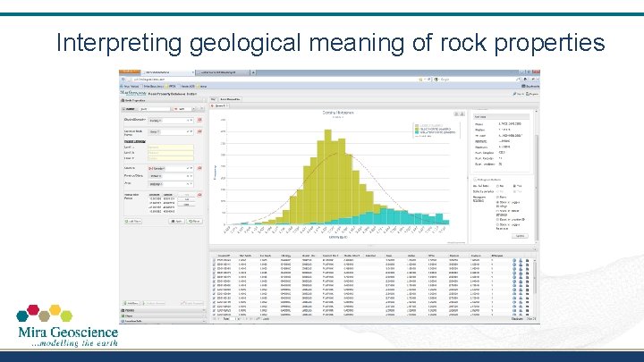This screenshot has width=644, height=362.
Task: Go back using the browser back arrow
Action: click(123, 80)
